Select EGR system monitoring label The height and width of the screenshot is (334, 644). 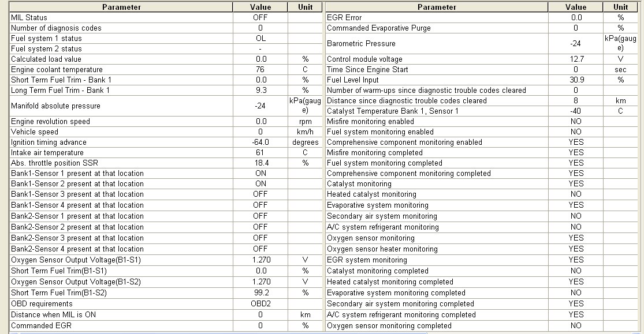pyautogui.click(x=367, y=260)
